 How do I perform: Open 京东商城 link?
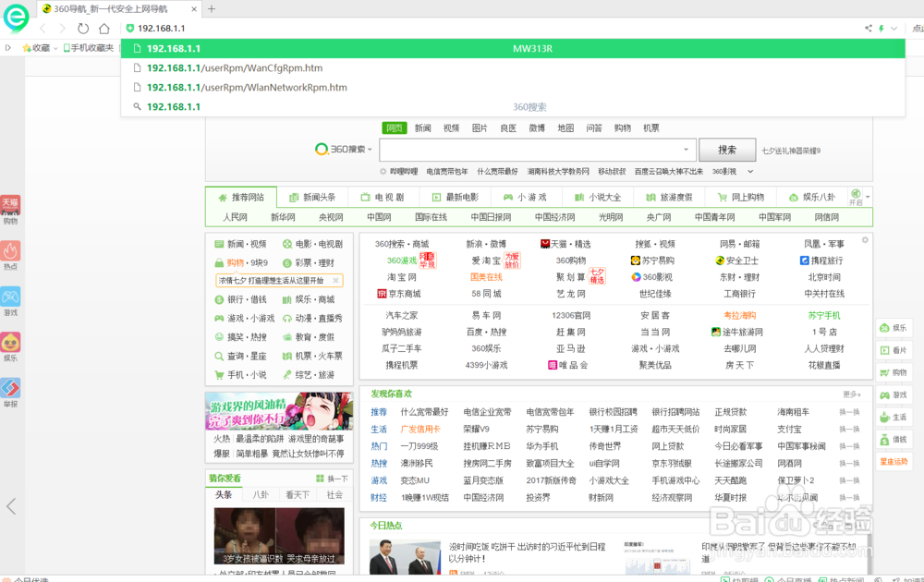(399, 294)
